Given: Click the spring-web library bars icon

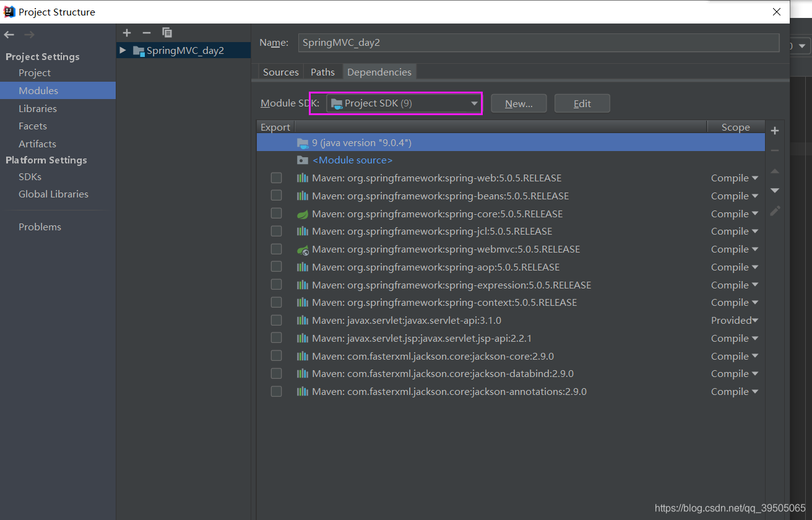Looking at the screenshot, I should click(303, 178).
